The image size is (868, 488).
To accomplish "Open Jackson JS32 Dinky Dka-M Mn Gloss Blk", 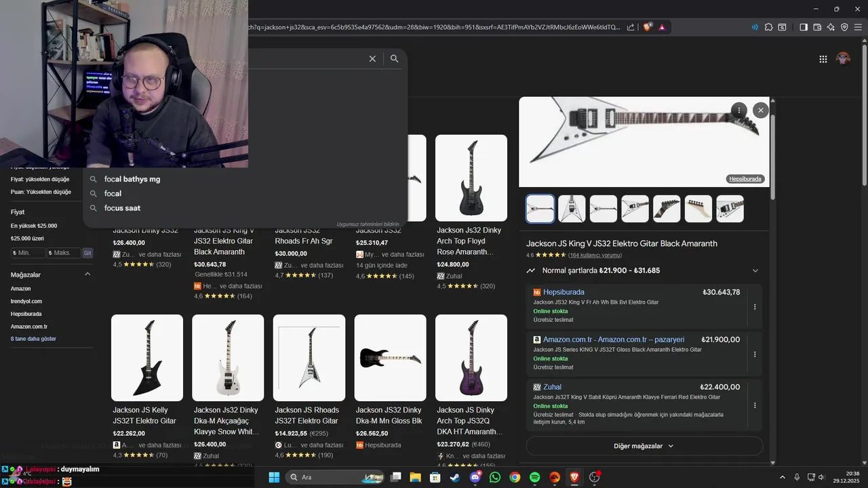I will click(390, 383).
